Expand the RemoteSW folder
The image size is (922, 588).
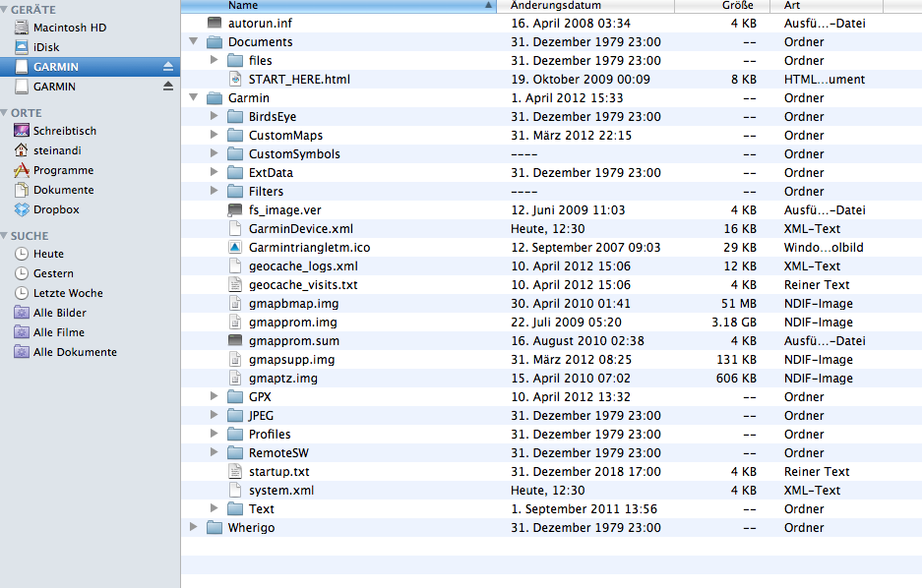coord(215,452)
